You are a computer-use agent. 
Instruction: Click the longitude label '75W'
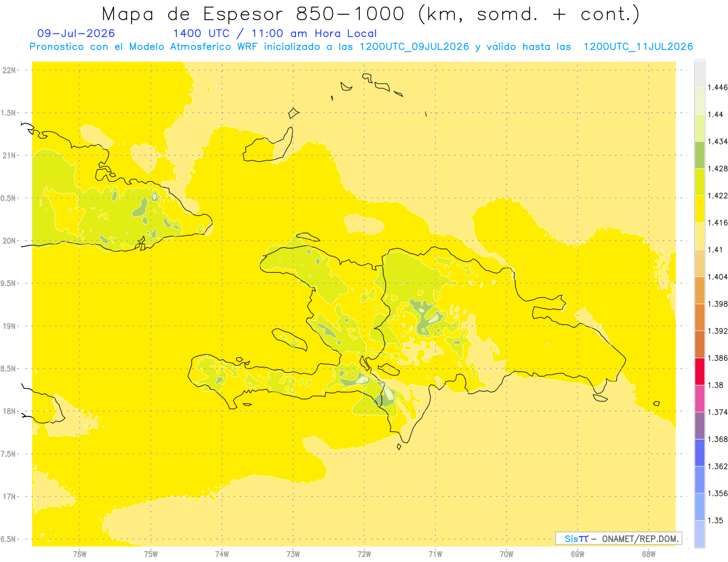tap(150, 554)
